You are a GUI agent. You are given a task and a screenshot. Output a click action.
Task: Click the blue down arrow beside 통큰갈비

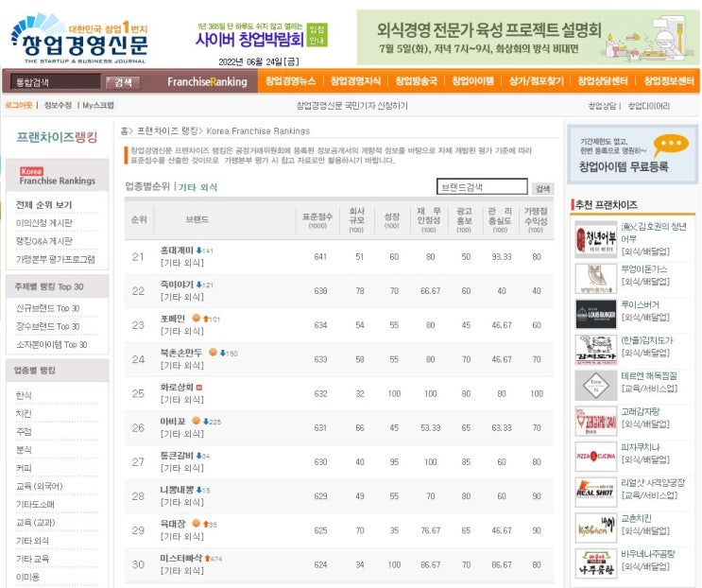point(198,456)
